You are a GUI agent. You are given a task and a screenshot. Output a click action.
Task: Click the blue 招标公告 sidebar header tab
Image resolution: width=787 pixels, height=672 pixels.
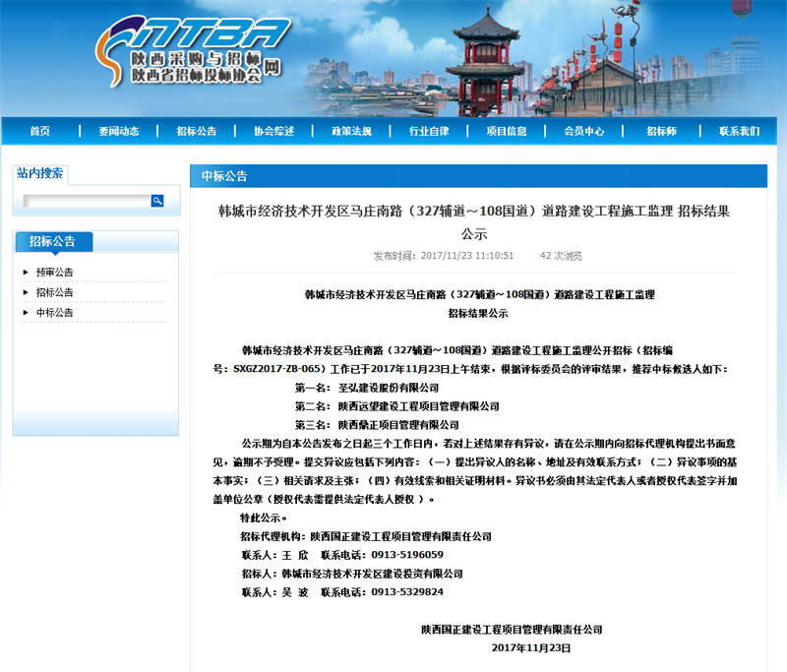pos(52,241)
